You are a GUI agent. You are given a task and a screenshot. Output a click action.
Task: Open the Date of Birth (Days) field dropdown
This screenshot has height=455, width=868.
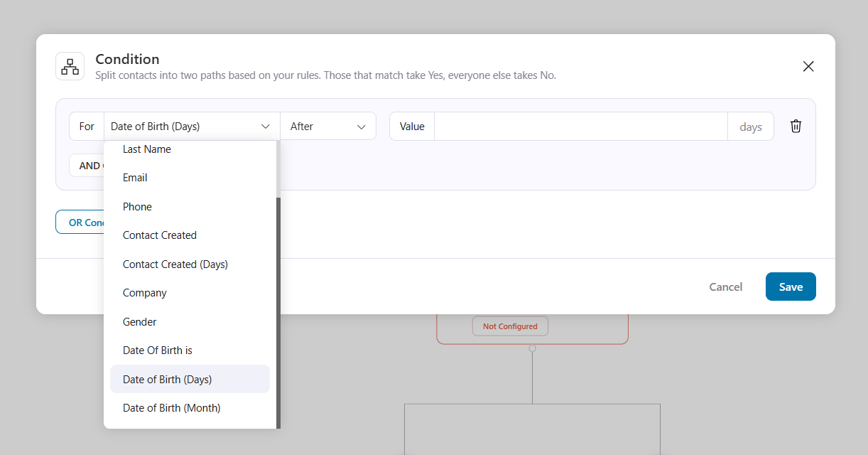point(192,127)
